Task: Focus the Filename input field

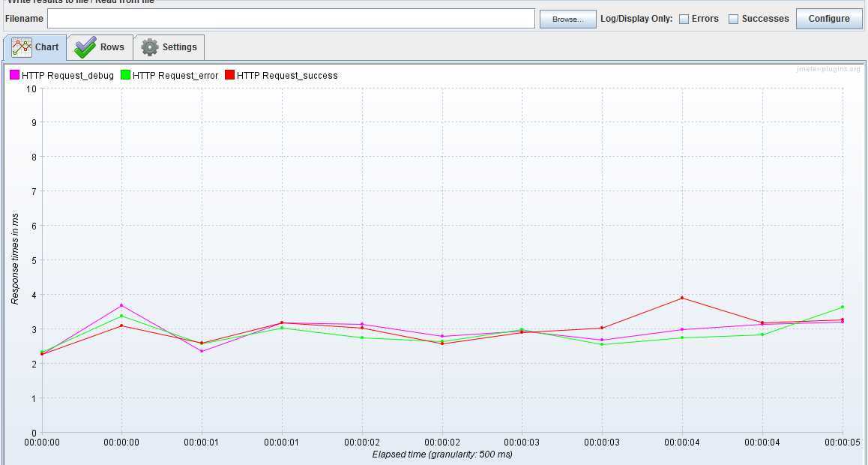Action: pos(291,19)
